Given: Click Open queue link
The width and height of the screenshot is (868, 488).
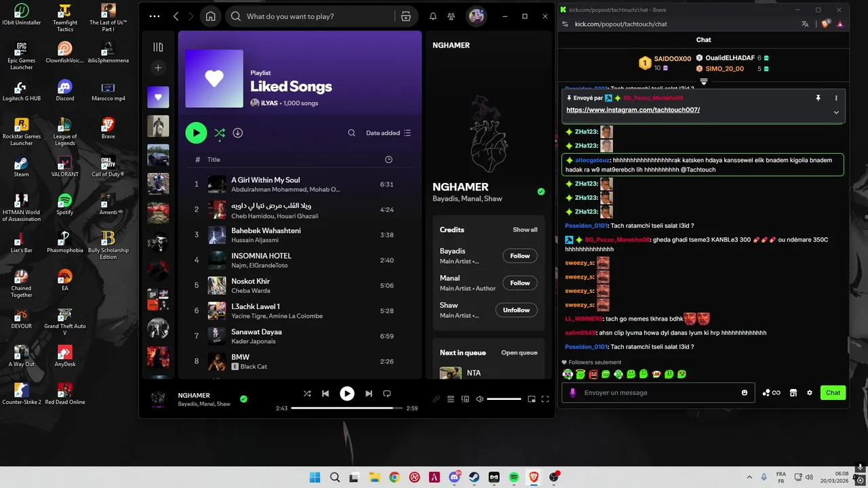Looking at the screenshot, I should [x=519, y=352].
